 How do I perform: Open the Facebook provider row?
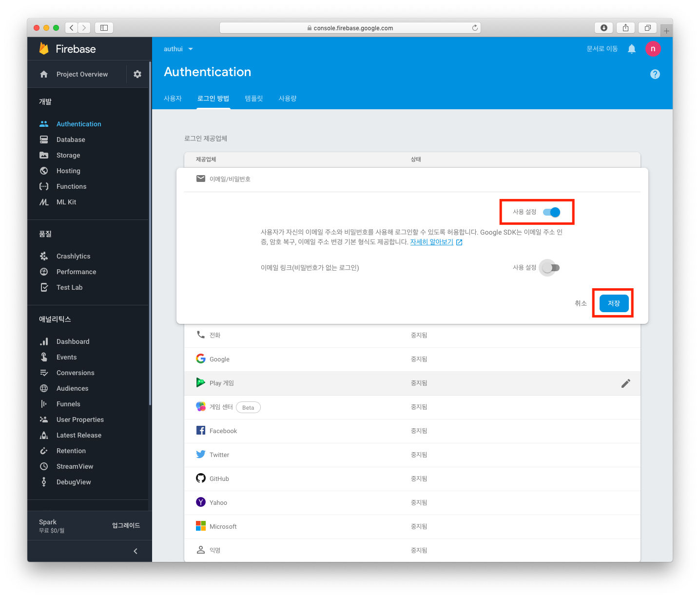412,431
